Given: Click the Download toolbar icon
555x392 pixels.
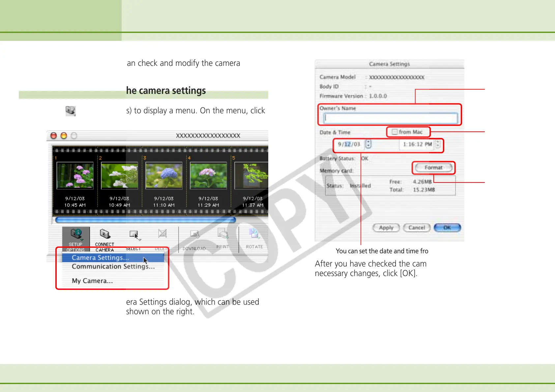Looking at the screenshot, I should point(194,239).
